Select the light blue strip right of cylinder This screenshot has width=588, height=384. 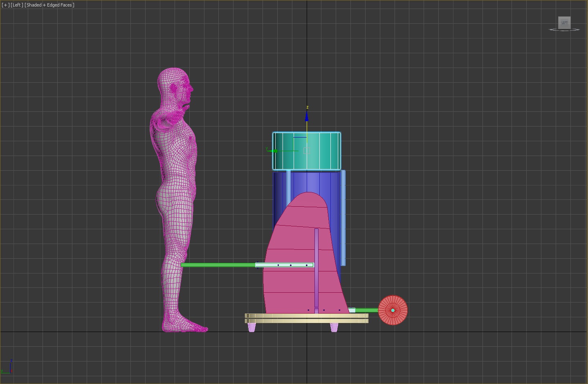point(343,218)
